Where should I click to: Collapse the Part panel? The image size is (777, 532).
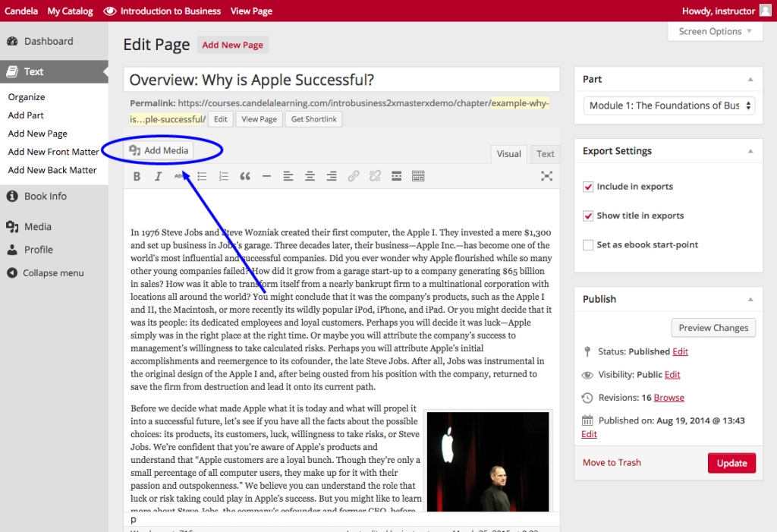[750, 80]
